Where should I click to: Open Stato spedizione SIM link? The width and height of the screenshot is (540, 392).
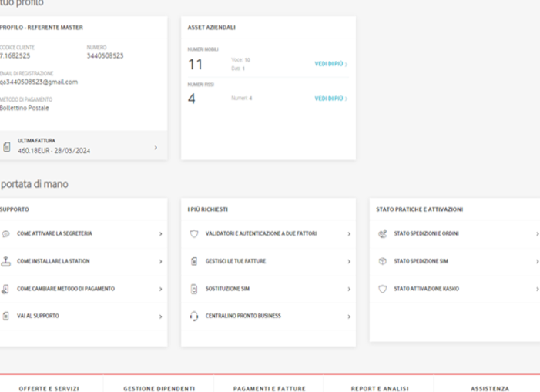pos(421,261)
